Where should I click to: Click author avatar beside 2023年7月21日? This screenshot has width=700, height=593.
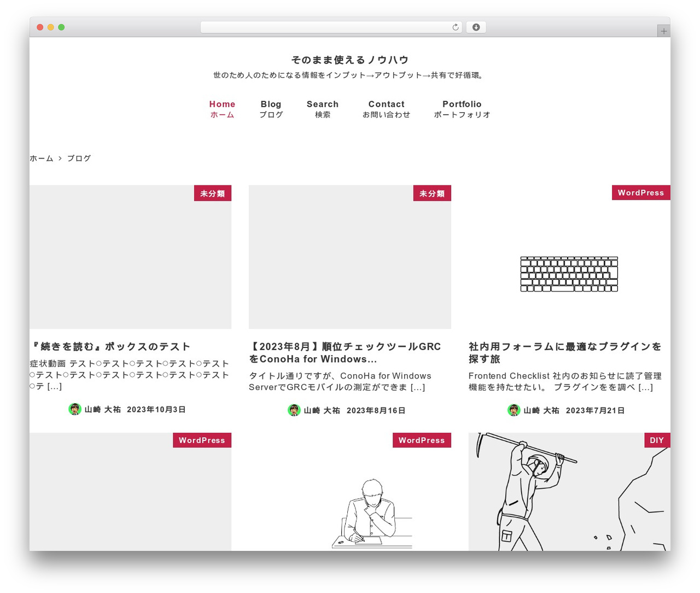tap(514, 410)
